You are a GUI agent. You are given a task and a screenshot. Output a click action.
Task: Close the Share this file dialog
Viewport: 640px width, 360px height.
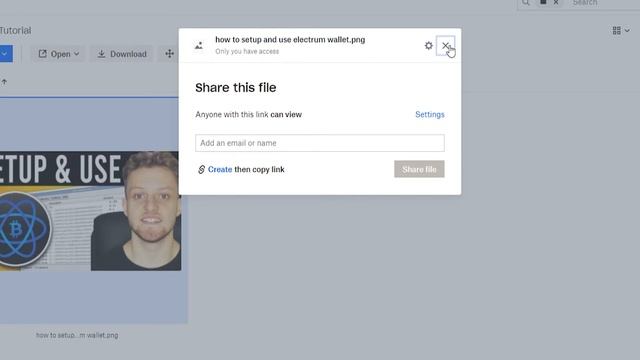(x=445, y=45)
